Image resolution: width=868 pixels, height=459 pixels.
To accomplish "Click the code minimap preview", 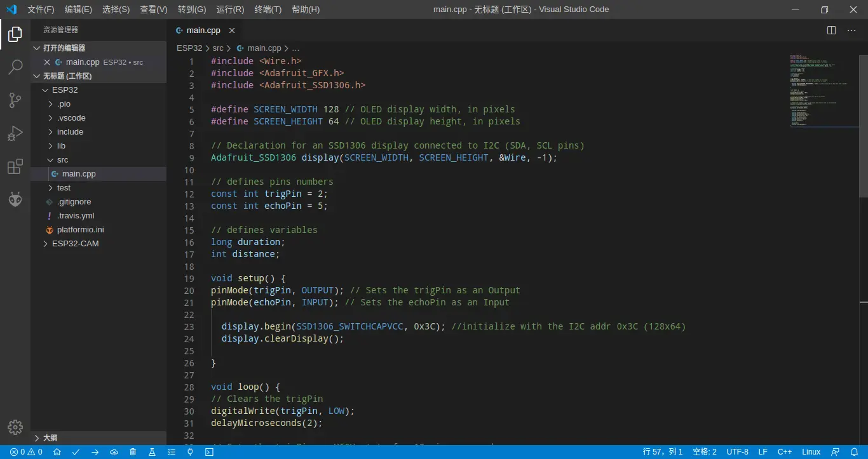I will [824, 91].
